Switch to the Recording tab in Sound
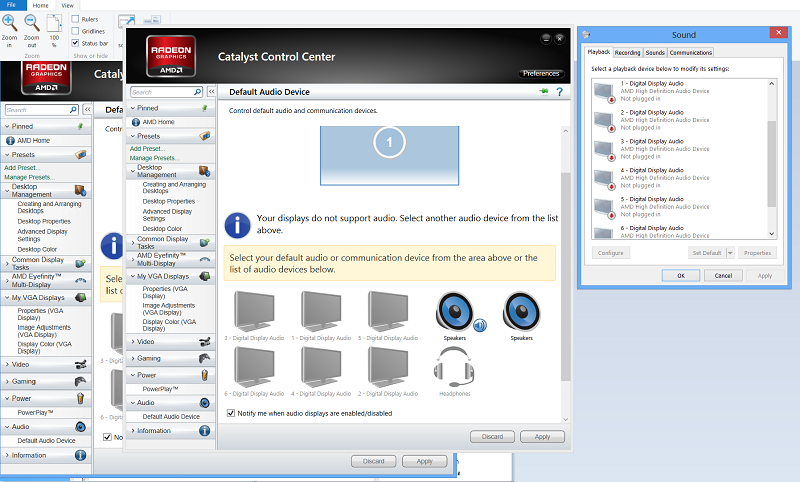The image size is (800, 482). (x=627, y=53)
